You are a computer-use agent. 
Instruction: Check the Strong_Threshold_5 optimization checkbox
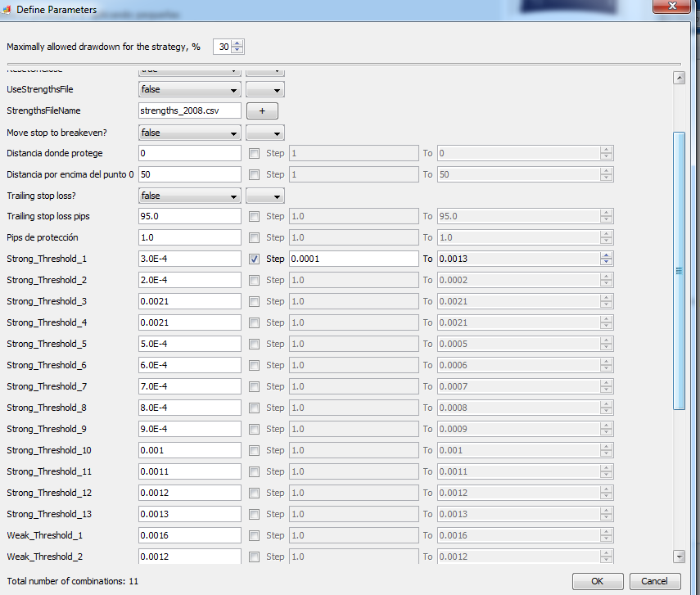(254, 344)
